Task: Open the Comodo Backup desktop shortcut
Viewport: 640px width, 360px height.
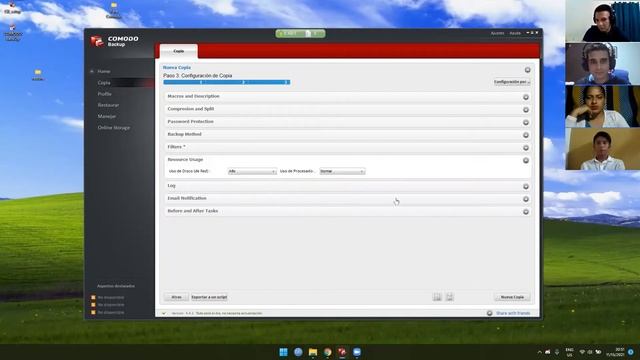Action: tap(13, 33)
